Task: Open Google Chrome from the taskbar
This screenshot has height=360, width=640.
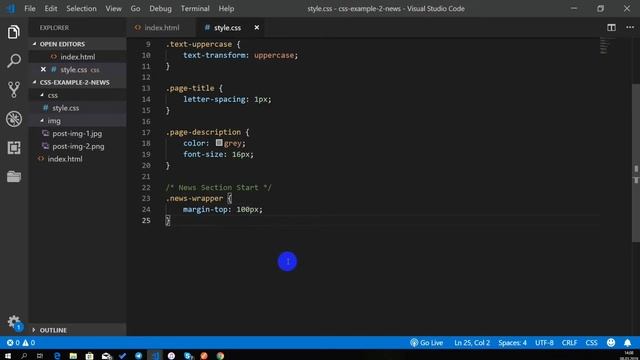Action: pos(220,356)
